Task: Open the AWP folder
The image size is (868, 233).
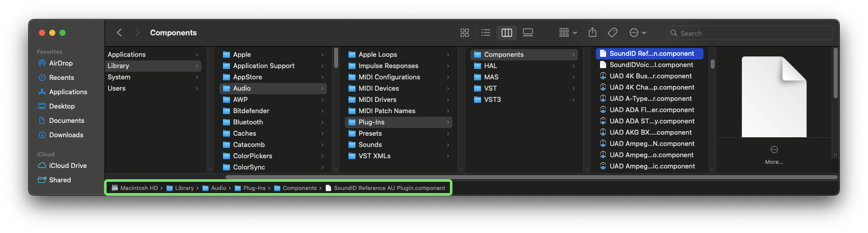Action: point(273,99)
